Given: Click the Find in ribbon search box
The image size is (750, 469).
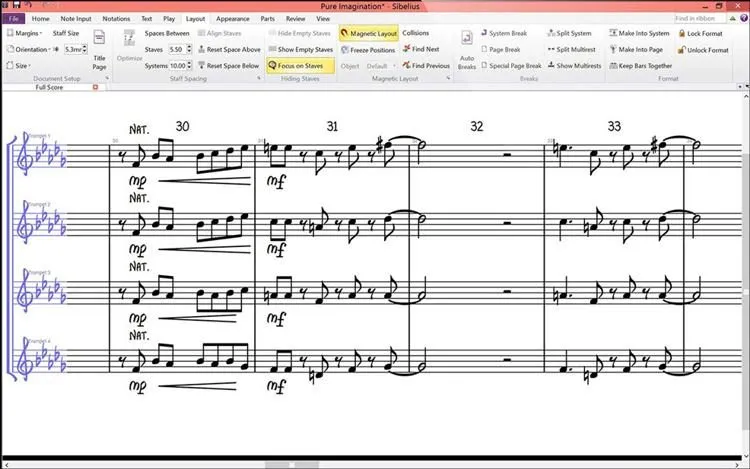Looking at the screenshot, I should point(699,18).
